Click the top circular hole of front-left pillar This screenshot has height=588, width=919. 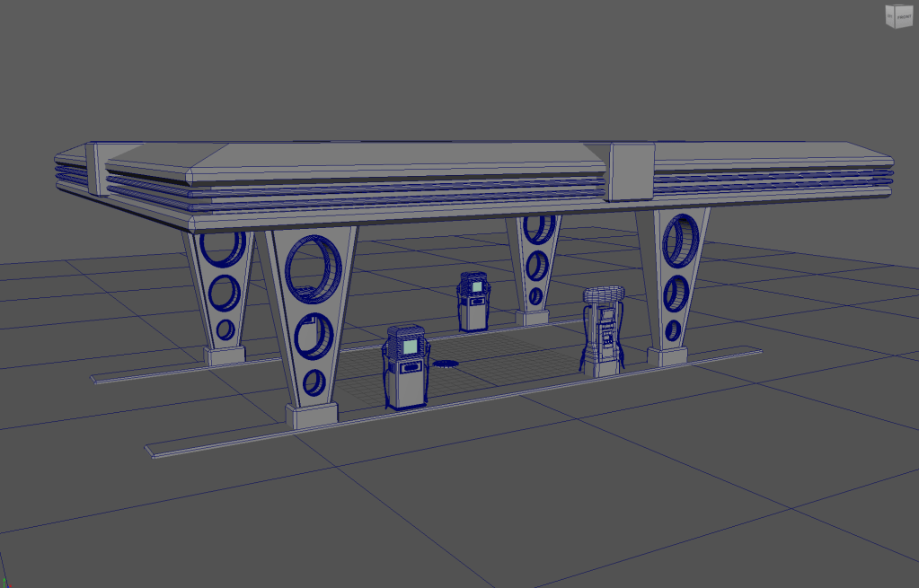313,267
